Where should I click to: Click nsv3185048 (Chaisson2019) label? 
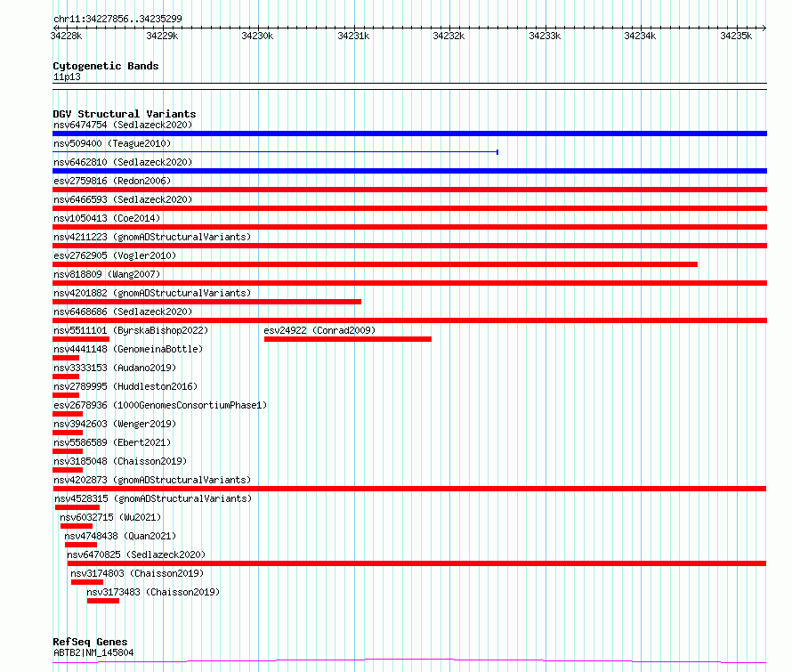tap(120, 461)
